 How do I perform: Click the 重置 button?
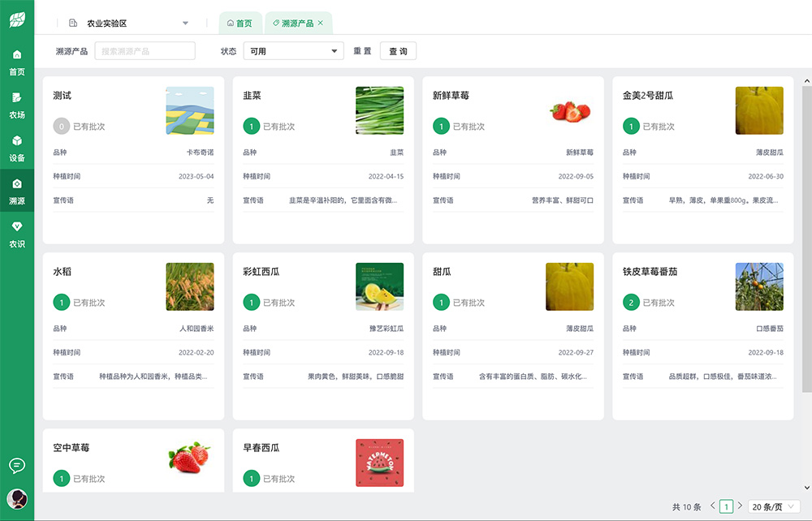pos(362,51)
